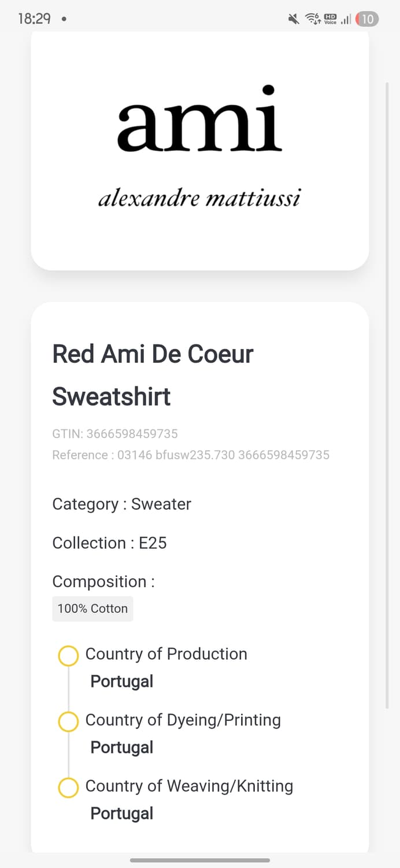Image resolution: width=400 pixels, height=868 pixels.
Task: Tap the Red Ami De Coeur Sweatshirt title
Action: 153,375
